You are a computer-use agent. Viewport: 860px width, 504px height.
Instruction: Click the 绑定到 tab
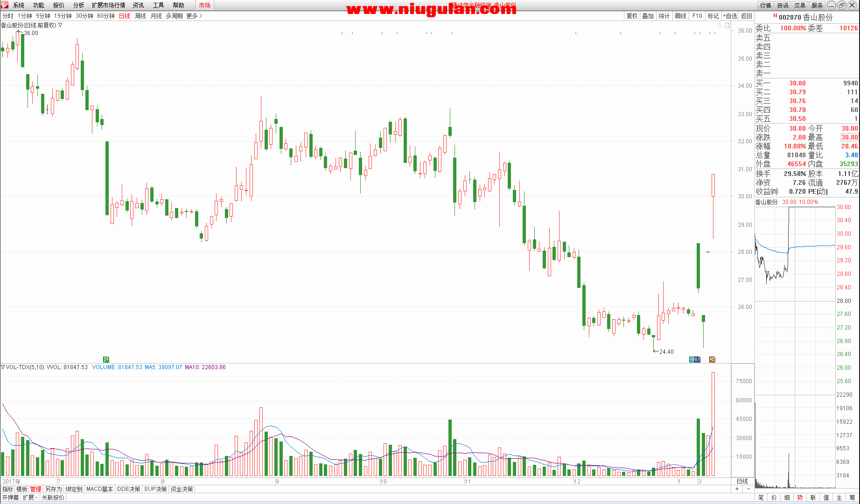(74, 489)
